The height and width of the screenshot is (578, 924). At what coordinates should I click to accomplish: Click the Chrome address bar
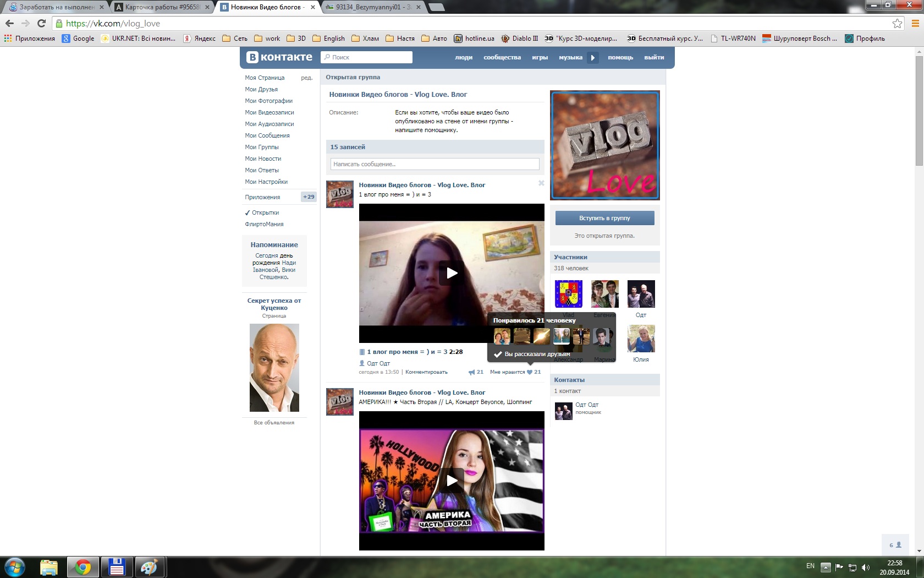[x=473, y=23]
